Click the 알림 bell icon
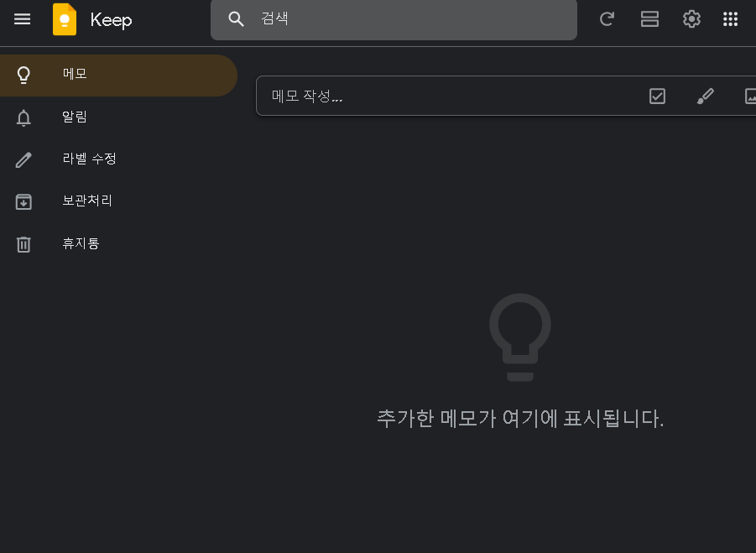The height and width of the screenshot is (553, 756). pos(23,117)
